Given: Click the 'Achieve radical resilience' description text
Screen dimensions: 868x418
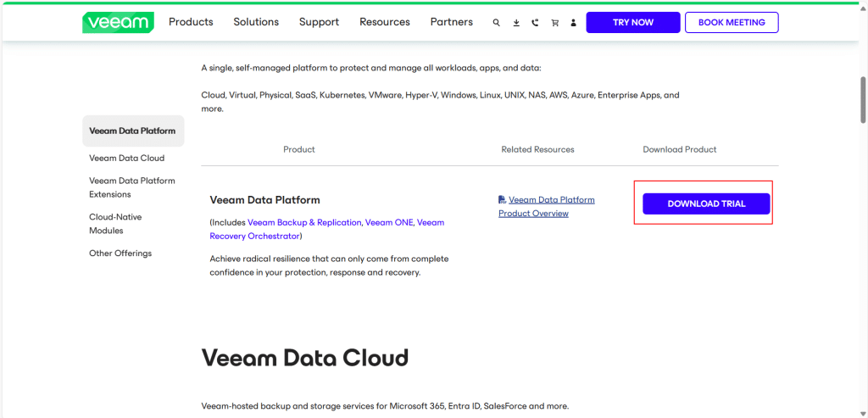Looking at the screenshot, I should pyautogui.click(x=330, y=265).
